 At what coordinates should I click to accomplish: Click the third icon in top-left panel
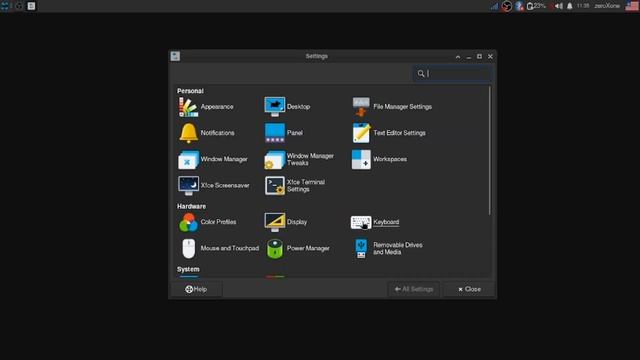[x=31, y=6]
